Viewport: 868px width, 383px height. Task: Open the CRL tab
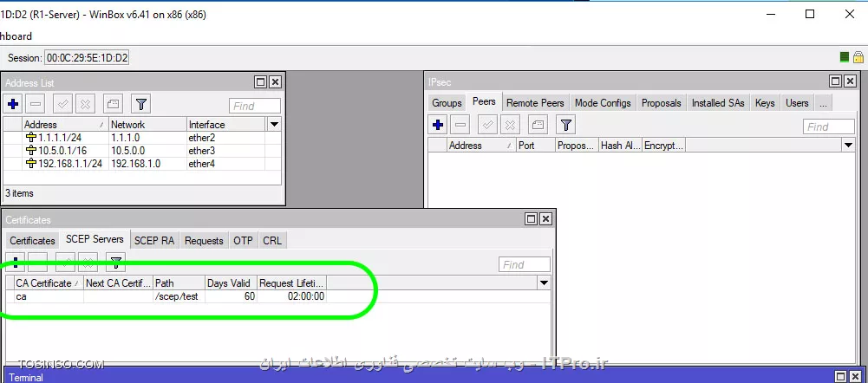(x=272, y=241)
